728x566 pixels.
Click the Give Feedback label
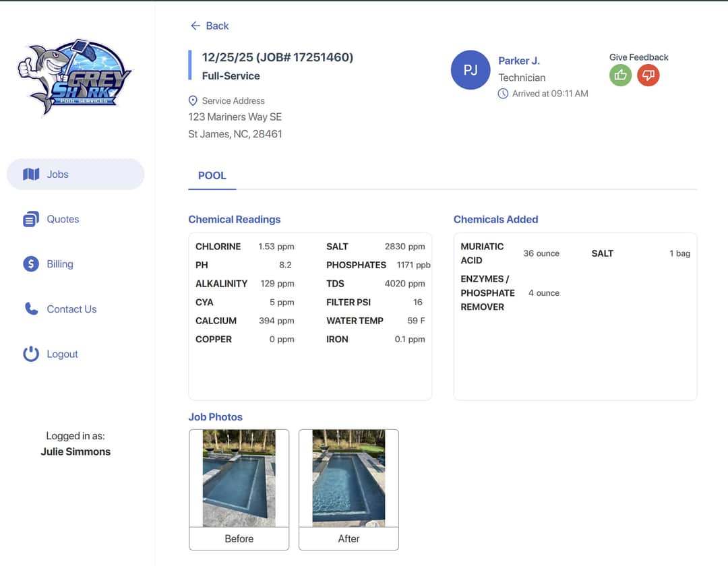[x=639, y=57]
